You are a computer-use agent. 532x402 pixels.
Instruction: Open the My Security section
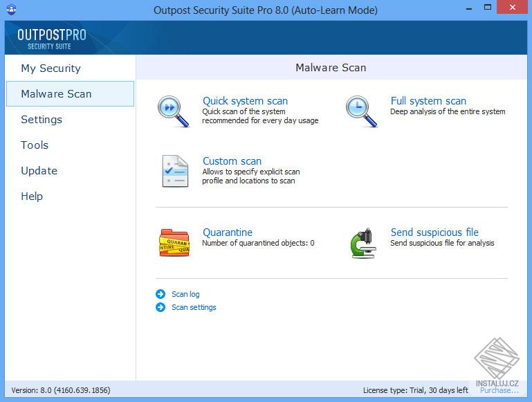point(51,68)
